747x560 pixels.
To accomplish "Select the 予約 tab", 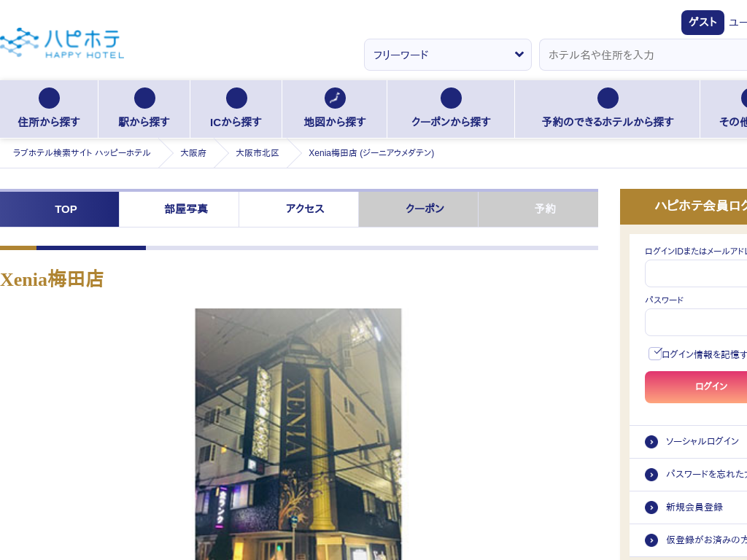I will [538, 209].
